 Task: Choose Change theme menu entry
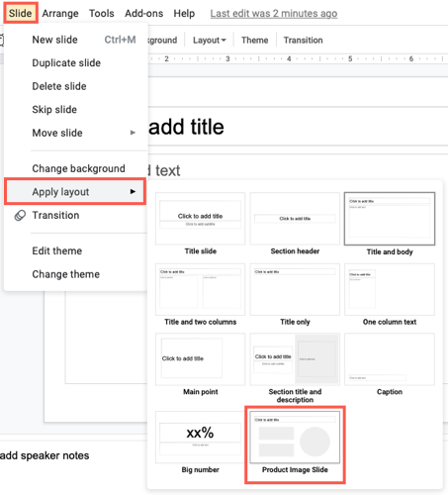pyautogui.click(x=76, y=274)
